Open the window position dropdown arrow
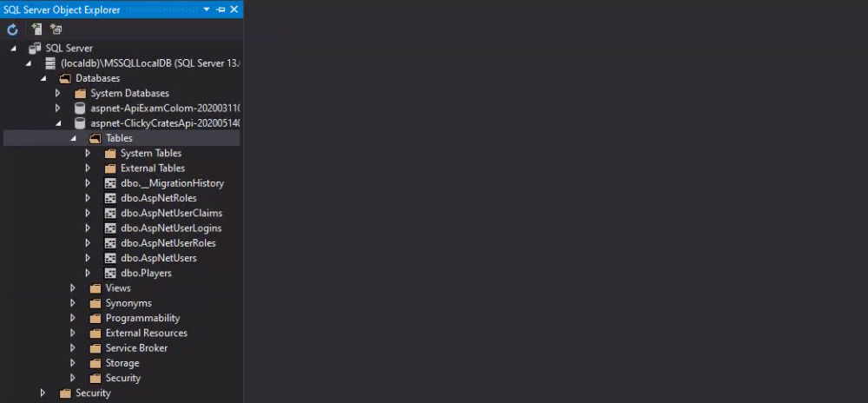 (207, 10)
